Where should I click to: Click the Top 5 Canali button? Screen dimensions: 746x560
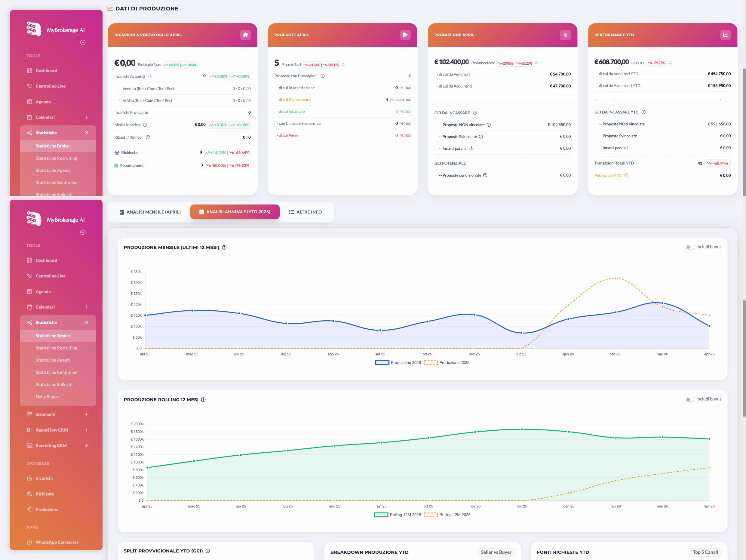coord(705,552)
